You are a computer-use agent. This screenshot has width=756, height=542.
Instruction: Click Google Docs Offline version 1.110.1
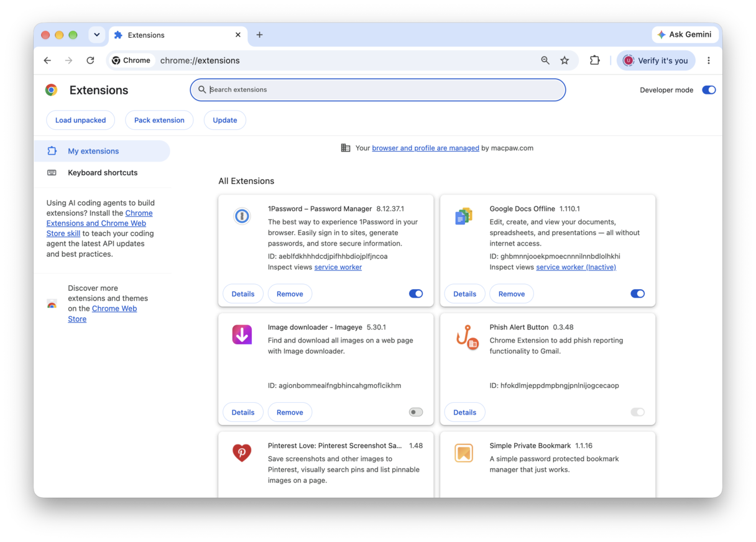pos(569,209)
